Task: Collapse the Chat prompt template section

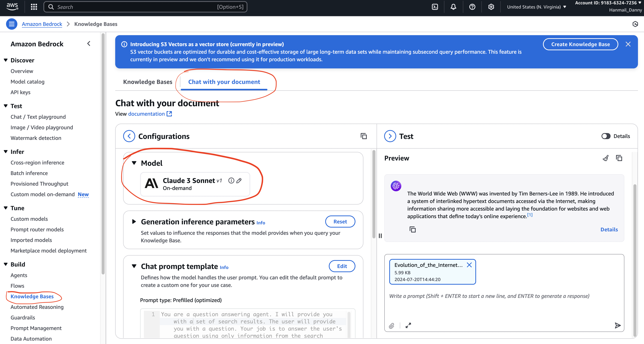Action: pos(134,266)
